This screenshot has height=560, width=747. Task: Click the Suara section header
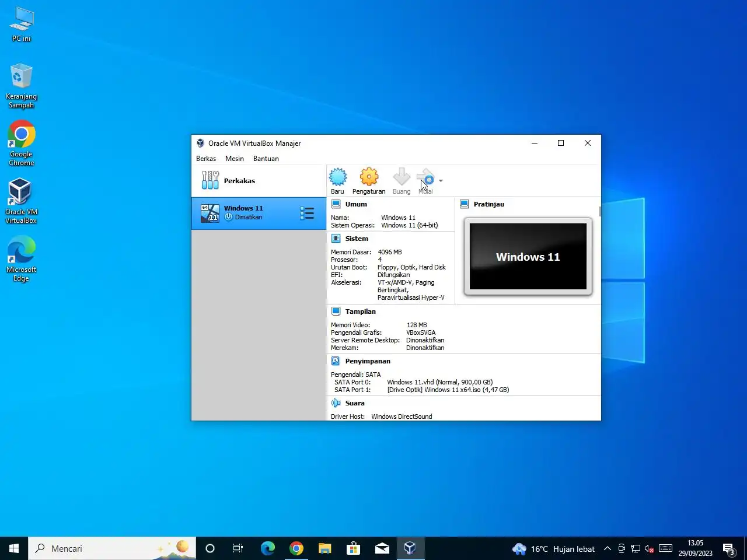tap(355, 403)
